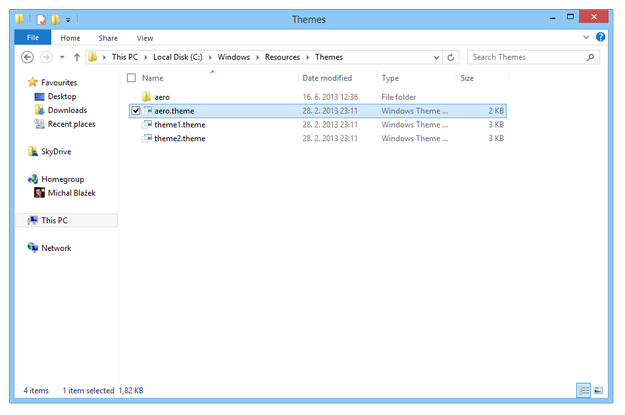625x415 pixels.
Task: Open the recent locations dropdown arrow
Action: click(62, 57)
